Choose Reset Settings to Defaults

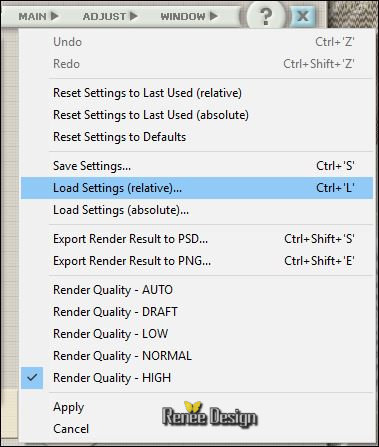[197, 137]
